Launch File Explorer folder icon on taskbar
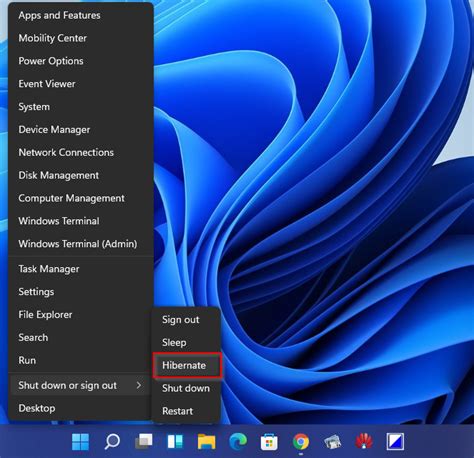Viewport: 474px width, 458px height. coord(207,442)
